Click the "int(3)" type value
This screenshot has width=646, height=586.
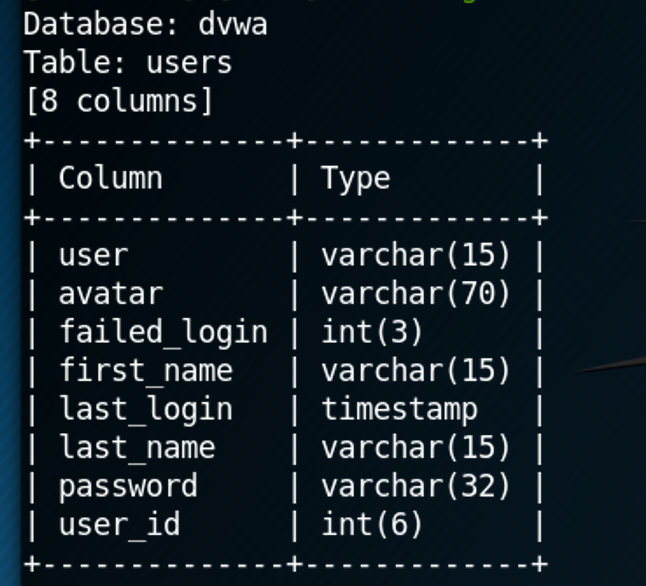click(x=372, y=332)
